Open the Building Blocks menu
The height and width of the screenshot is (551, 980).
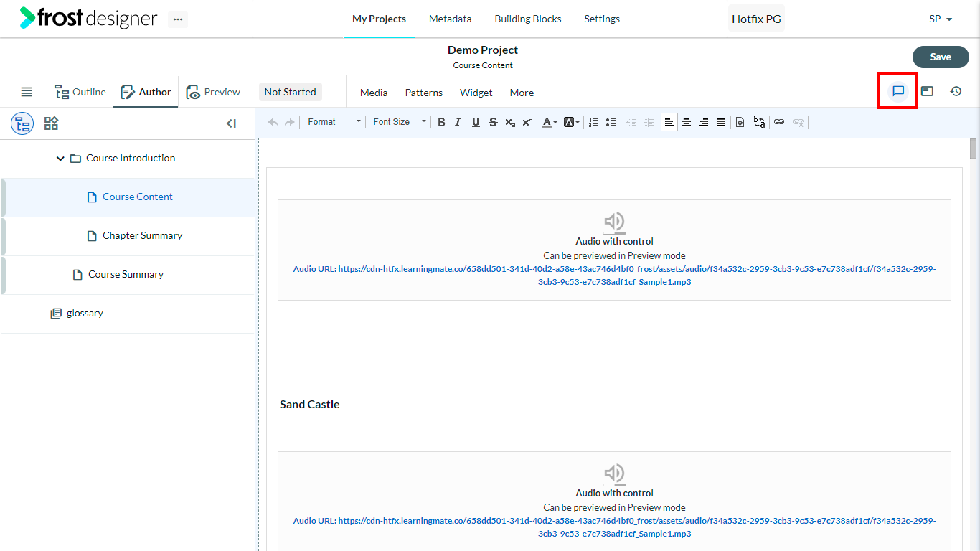(x=528, y=19)
